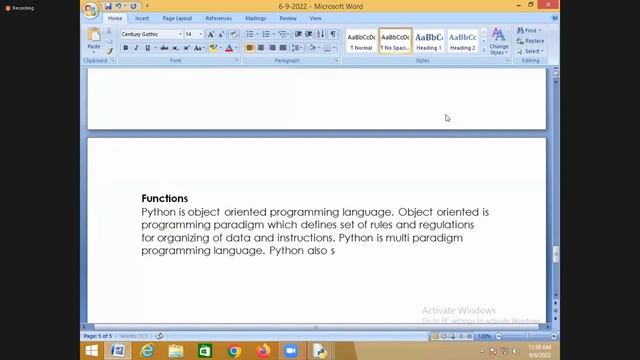The height and width of the screenshot is (360, 640).
Task: Undo the last action
Action: click(118, 6)
